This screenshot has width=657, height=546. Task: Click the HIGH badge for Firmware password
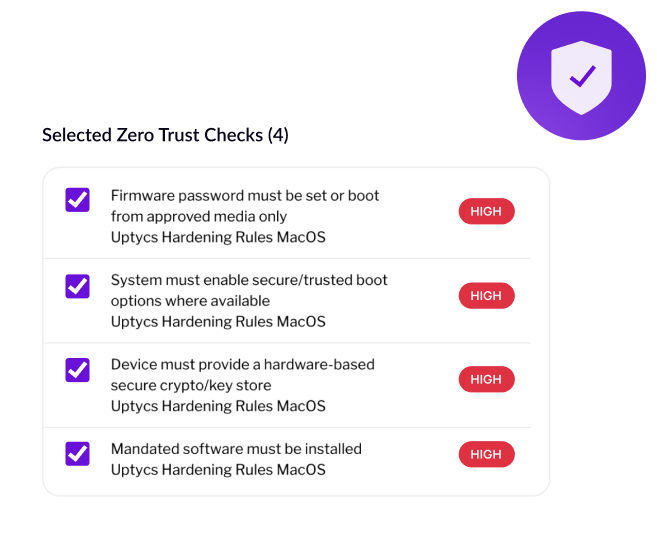(x=486, y=211)
